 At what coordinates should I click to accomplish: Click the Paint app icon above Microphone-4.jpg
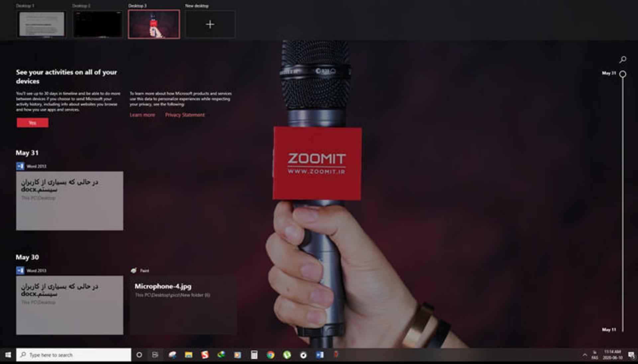point(134,271)
